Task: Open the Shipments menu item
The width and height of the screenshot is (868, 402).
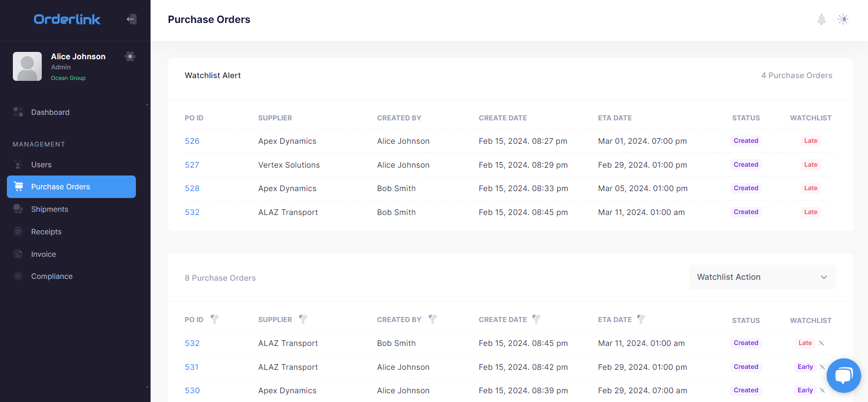Action: (50, 209)
